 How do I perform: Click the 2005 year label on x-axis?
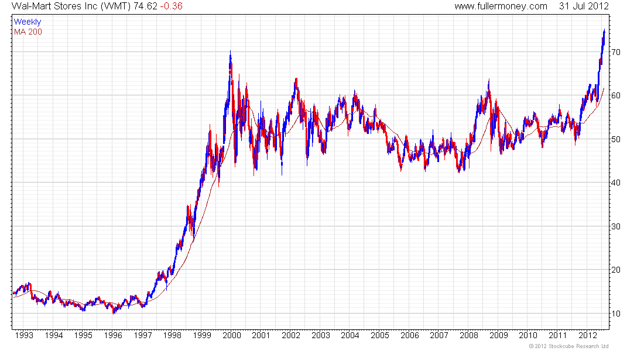pyautogui.click(x=380, y=335)
